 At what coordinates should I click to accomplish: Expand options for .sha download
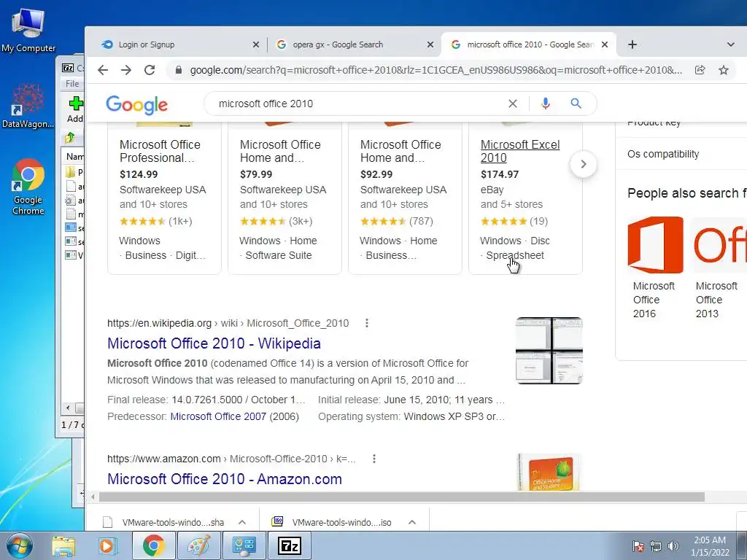[242, 522]
